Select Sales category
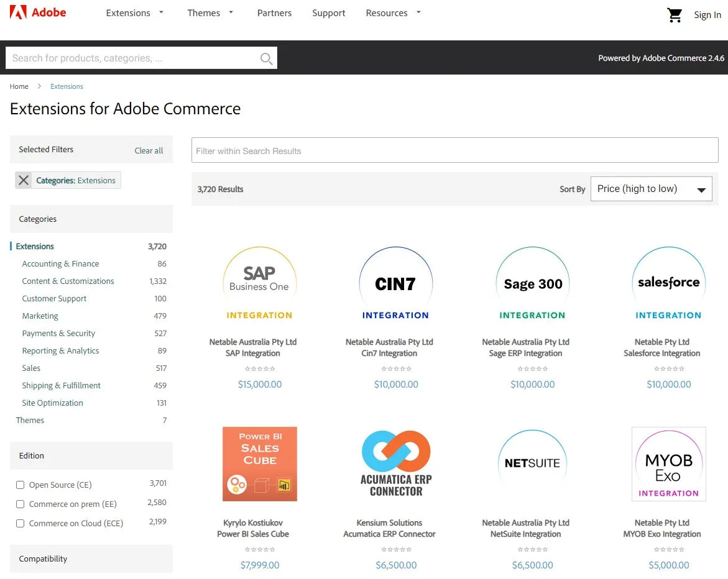Viewport: 728px width, 579px height. pos(31,368)
